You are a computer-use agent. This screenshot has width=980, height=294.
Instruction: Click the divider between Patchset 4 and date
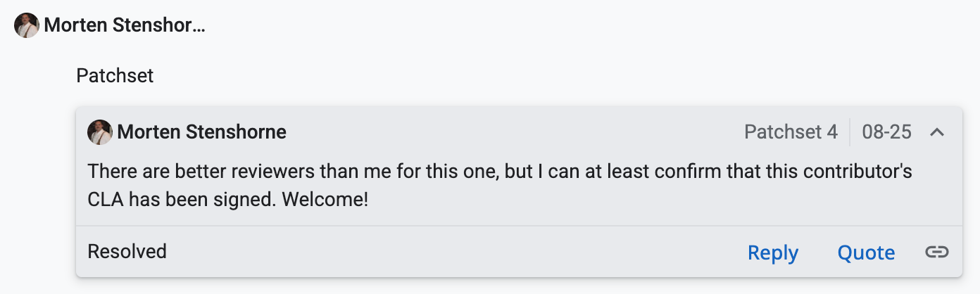(850, 132)
